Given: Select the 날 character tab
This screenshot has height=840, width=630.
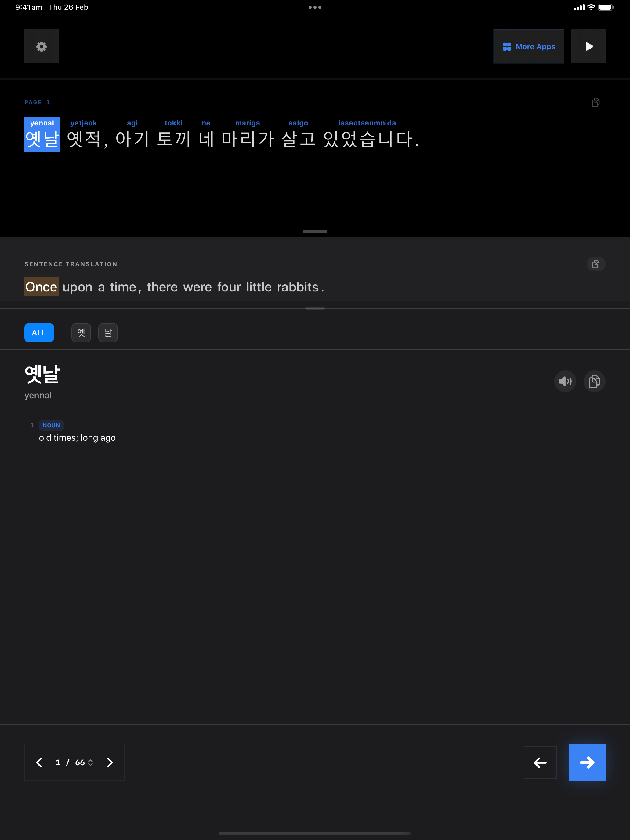Looking at the screenshot, I should click(108, 333).
